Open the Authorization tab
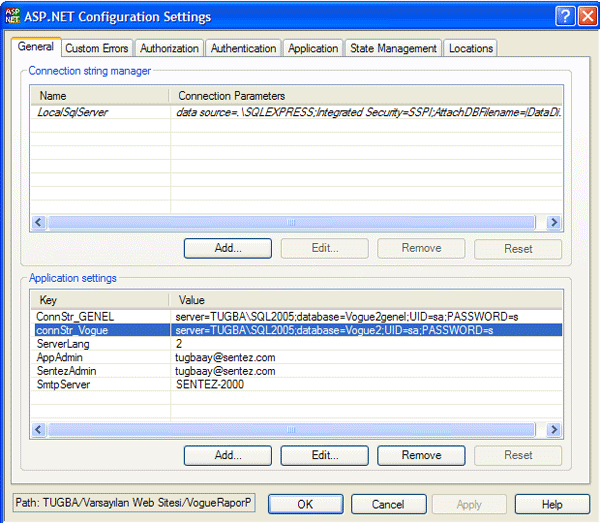The image size is (600, 523). coord(169,48)
